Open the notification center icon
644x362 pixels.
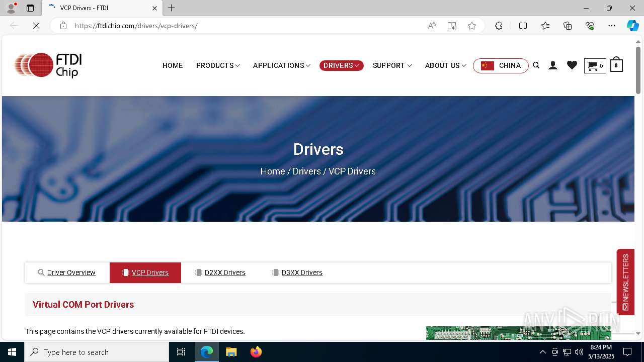(x=627, y=352)
